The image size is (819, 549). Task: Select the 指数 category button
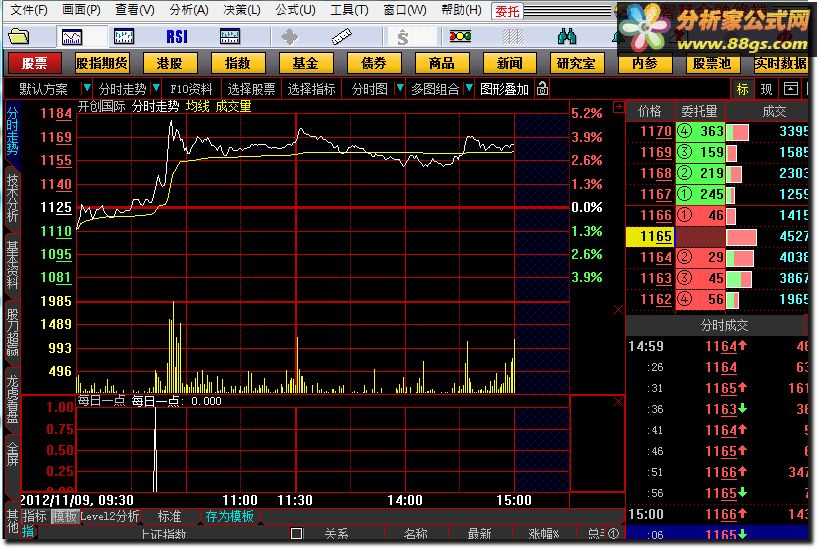(x=238, y=63)
